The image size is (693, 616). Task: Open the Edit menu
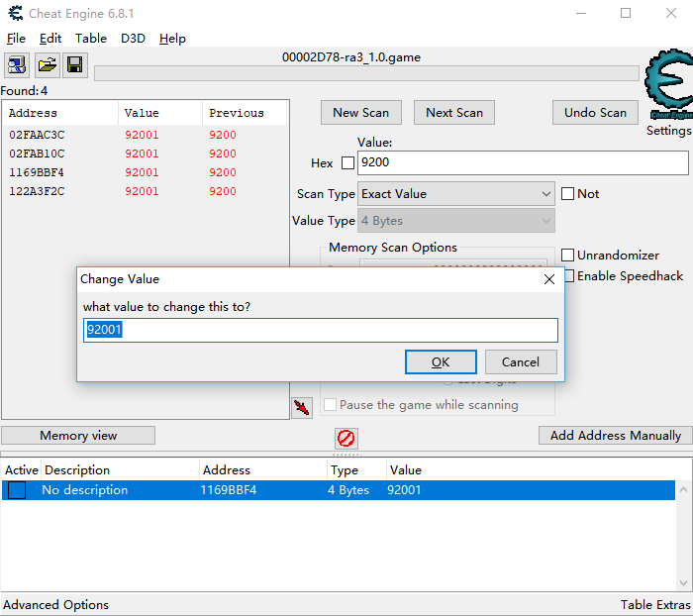(50, 39)
